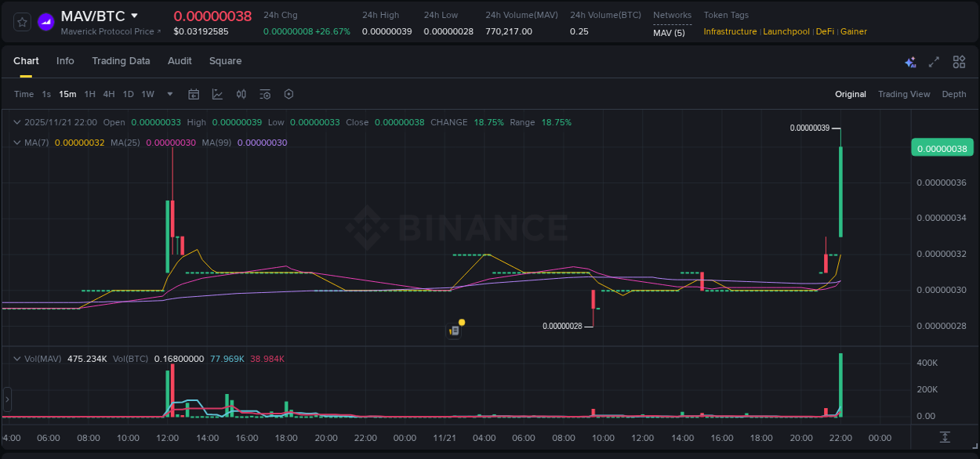Image resolution: width=980 pixels, height=459 pixels.
Task: Open the calendar date-range picker icon
Action: (194, 94)
